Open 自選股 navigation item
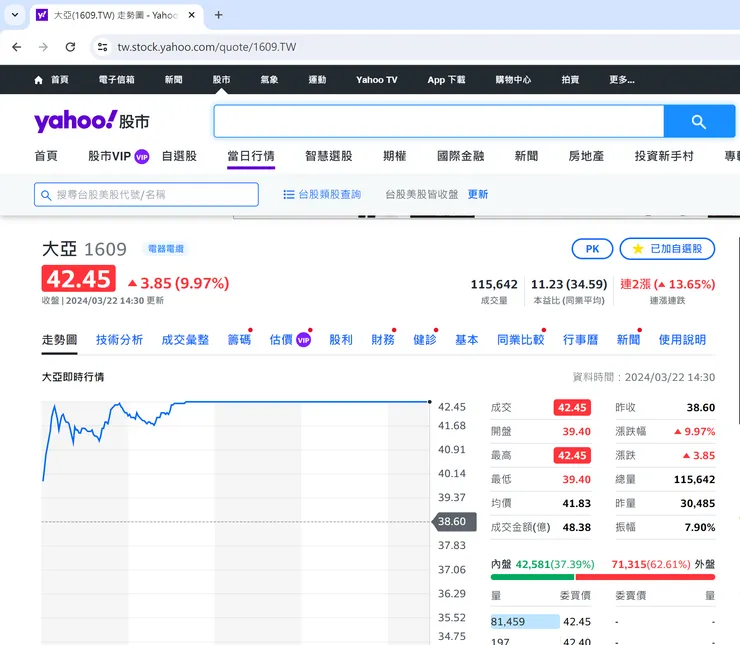This screenshot has width=740, height=645. 179,156
